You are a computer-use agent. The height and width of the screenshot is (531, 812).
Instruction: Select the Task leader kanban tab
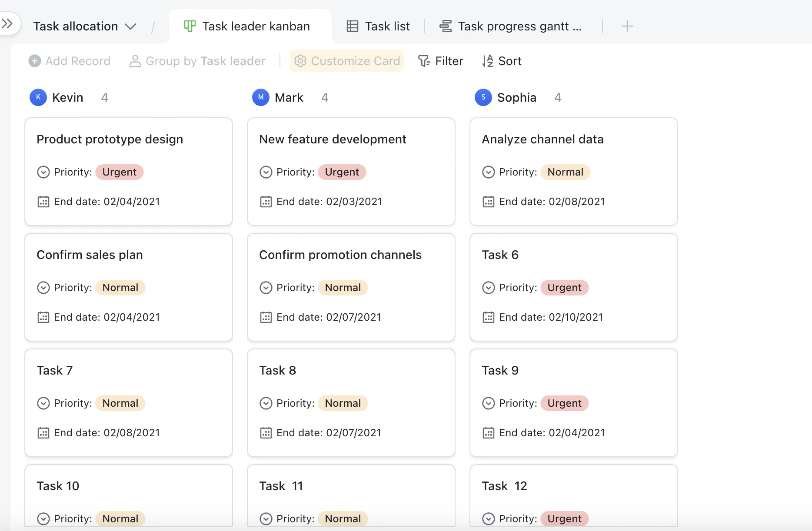click(247, 26)
